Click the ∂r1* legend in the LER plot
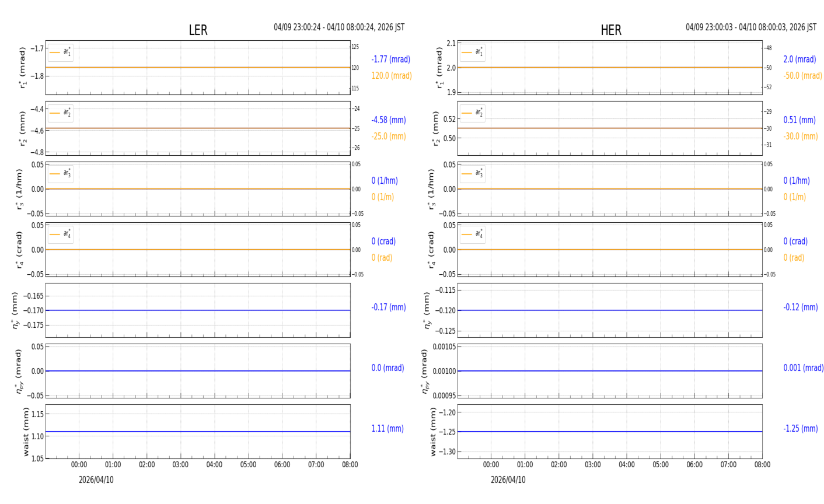The image size is (824, 504). point(61,52)
